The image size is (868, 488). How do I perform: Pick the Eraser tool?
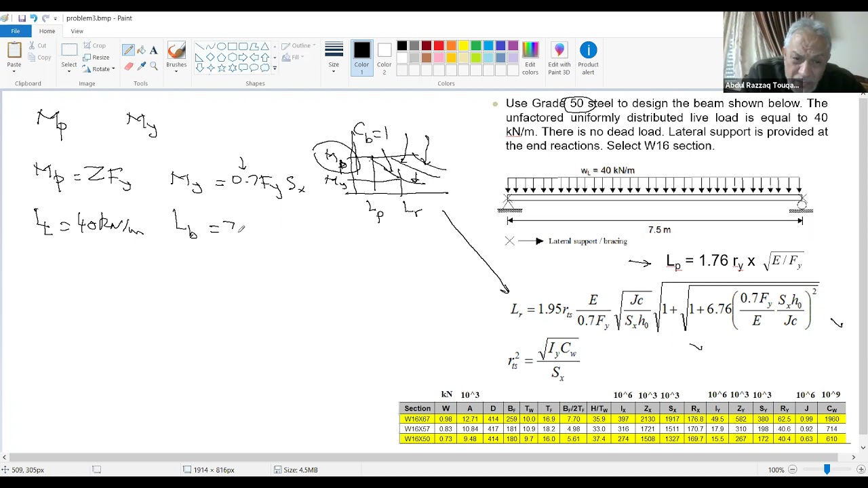(128, 66)
